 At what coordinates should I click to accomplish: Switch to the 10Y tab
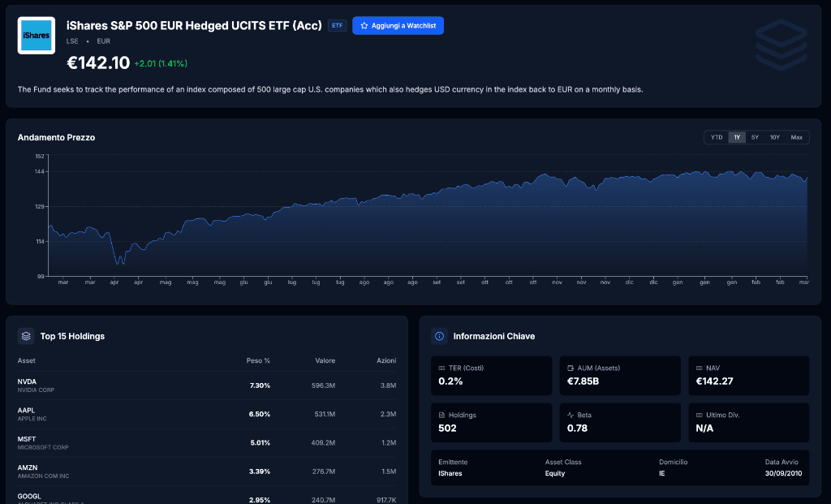[775, 137]
